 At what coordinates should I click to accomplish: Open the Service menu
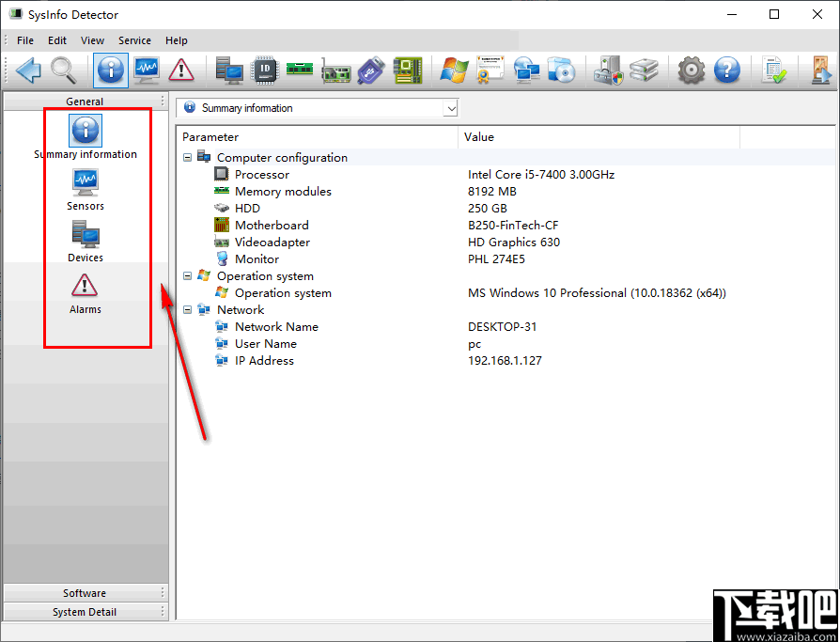[134, 40]
